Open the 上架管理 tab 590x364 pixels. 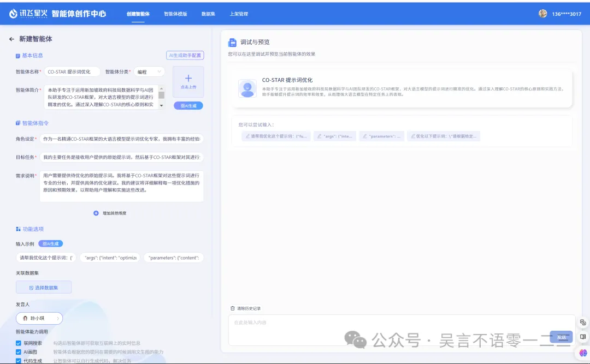pos(239,14)
